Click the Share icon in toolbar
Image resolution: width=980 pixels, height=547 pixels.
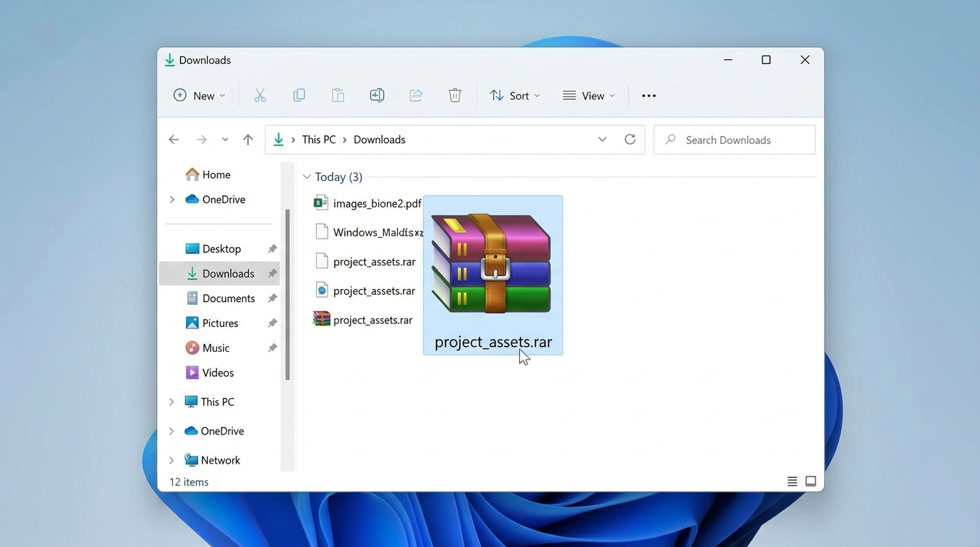(416, 95)
